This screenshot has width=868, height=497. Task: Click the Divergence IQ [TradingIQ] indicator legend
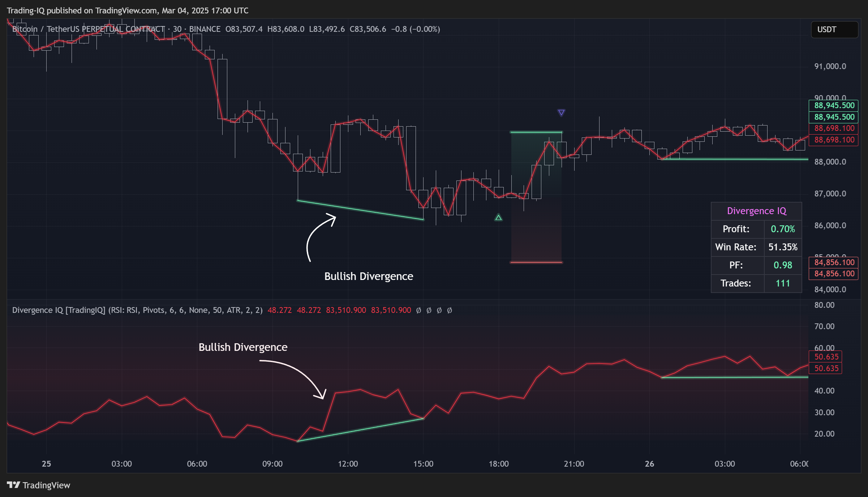tap(137, 310)
